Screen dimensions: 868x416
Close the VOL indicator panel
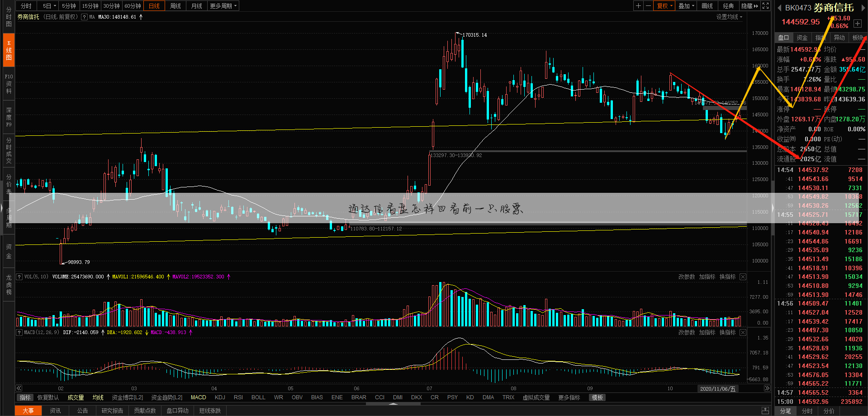pos(743,277)
